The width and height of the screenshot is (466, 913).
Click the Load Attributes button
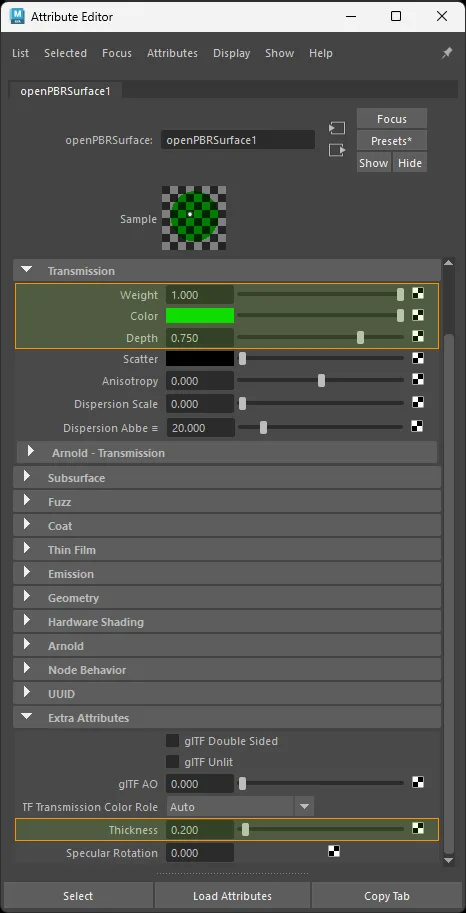tap(232, 896)
